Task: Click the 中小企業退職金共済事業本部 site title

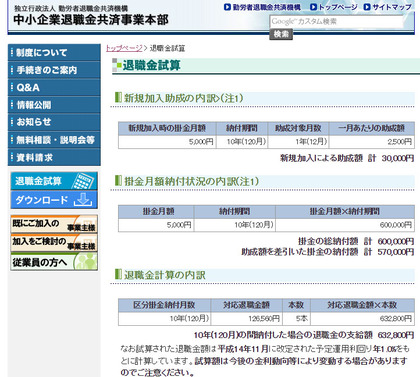Action: [91, 20]
